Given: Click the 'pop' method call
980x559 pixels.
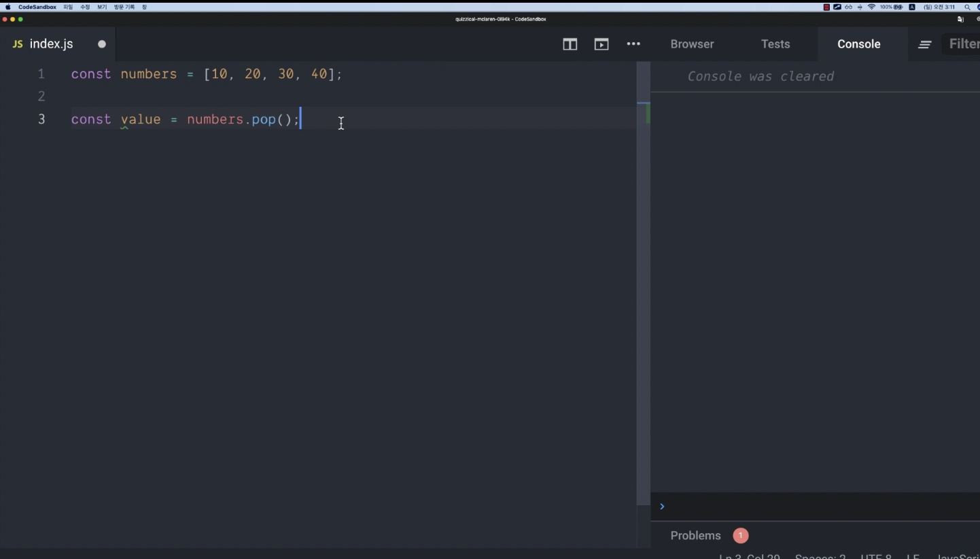Looking at the screenshot, I should (264, 120).
